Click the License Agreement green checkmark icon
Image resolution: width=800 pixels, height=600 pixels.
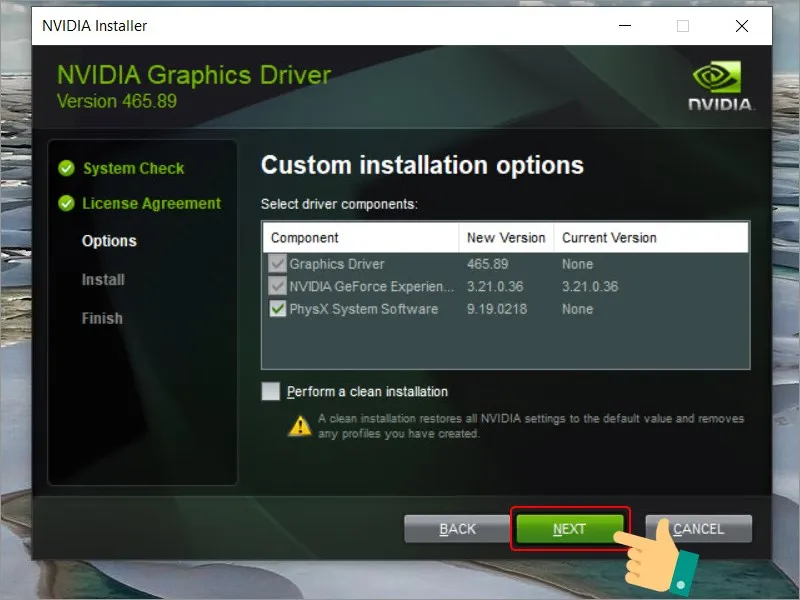click(x=67, y=203)
